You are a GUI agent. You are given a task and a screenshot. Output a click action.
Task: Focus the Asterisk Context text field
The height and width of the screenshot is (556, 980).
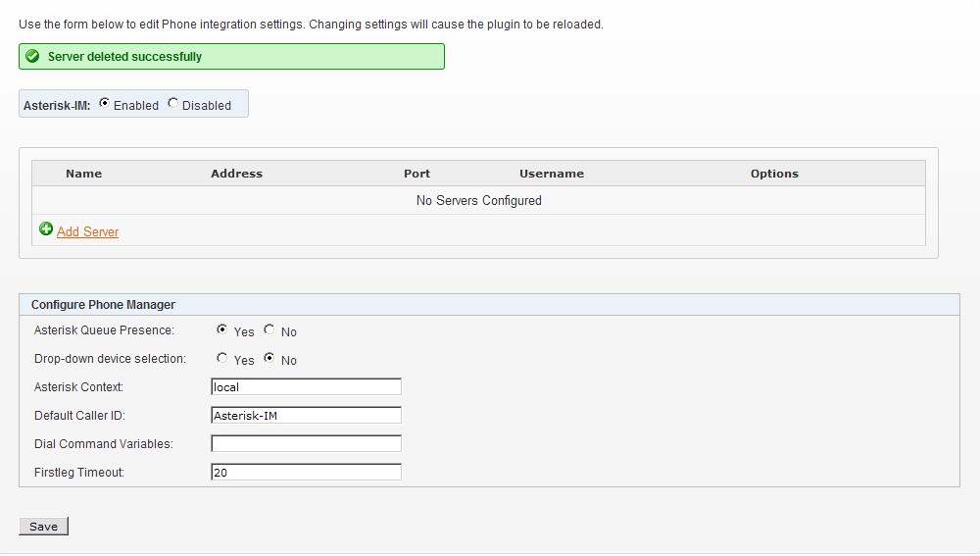point(306,387)
